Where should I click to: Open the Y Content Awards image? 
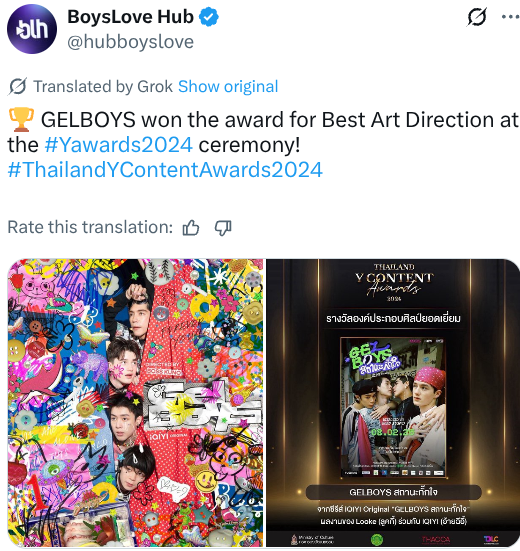(393, 403)
